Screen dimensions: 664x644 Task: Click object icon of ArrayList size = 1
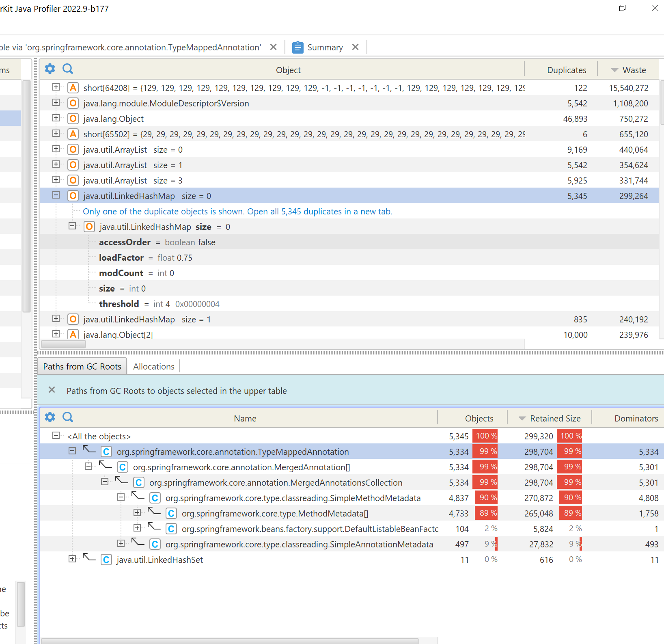73,165
